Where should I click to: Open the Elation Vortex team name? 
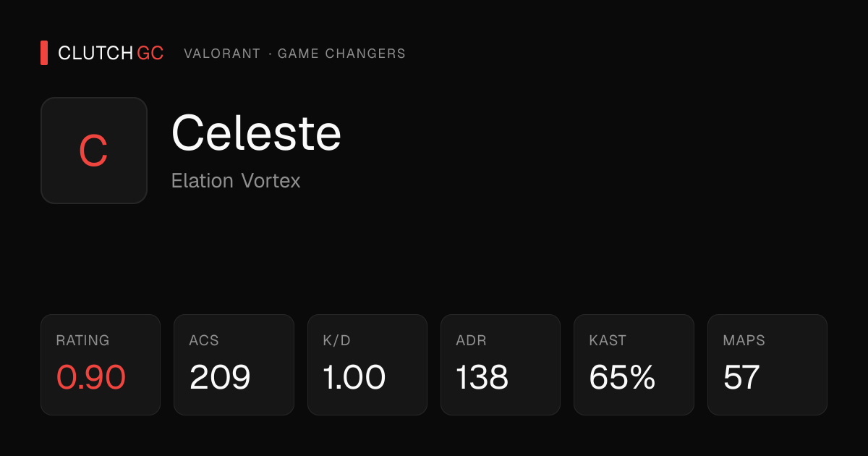pos(236,180)
